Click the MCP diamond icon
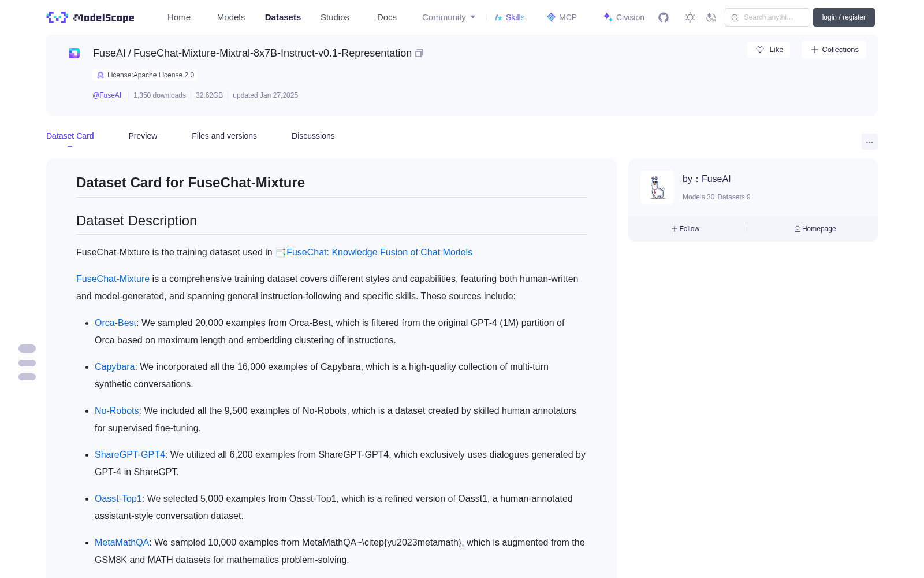 point(551,17)
